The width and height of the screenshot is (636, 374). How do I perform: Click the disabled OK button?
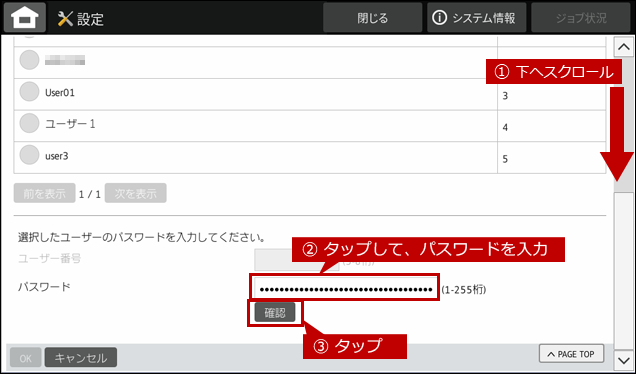coord(26,358)
